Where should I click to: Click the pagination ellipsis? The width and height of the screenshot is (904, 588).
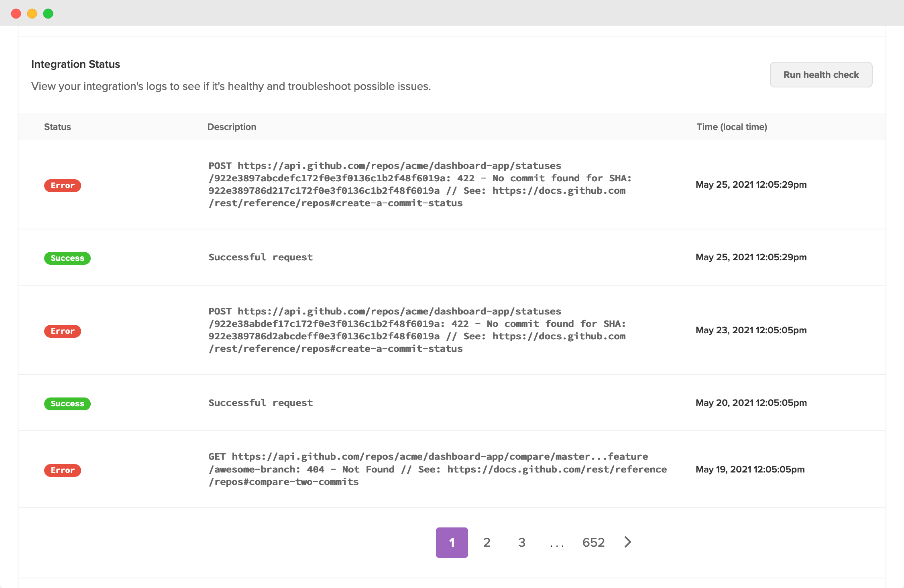tap(557, 543)
